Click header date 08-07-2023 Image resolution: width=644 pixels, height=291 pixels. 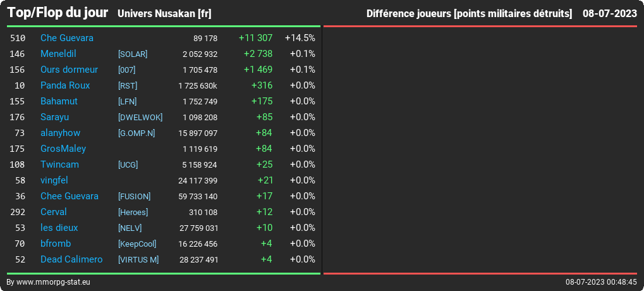tap(609, 13)
